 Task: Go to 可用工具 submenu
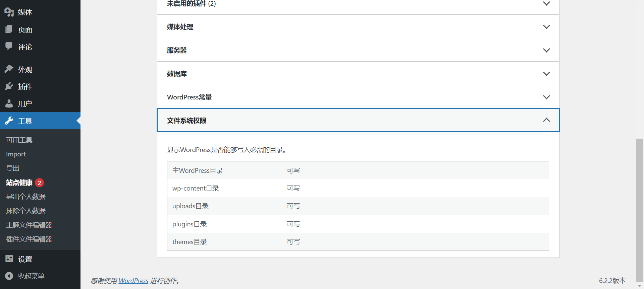19,140
